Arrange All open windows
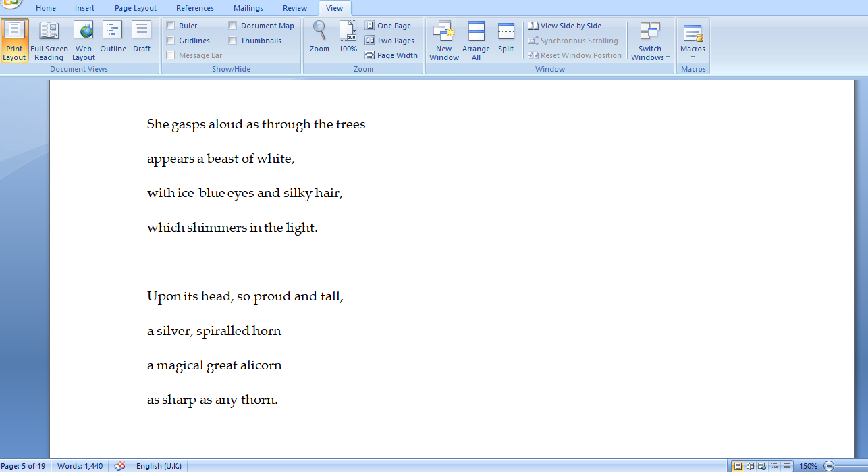Viewport: 868px width, 472px height. pyautogui.click(x=477, y=41)
